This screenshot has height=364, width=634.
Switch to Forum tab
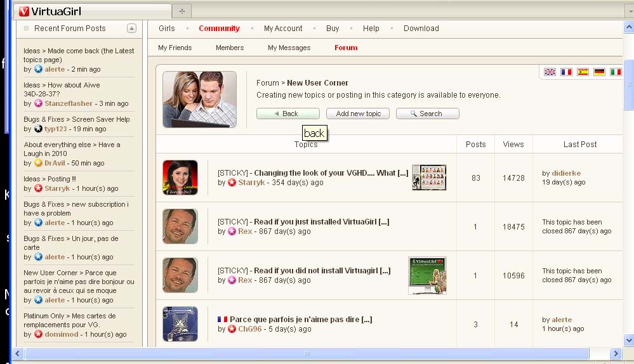click(x=346, y=48)
